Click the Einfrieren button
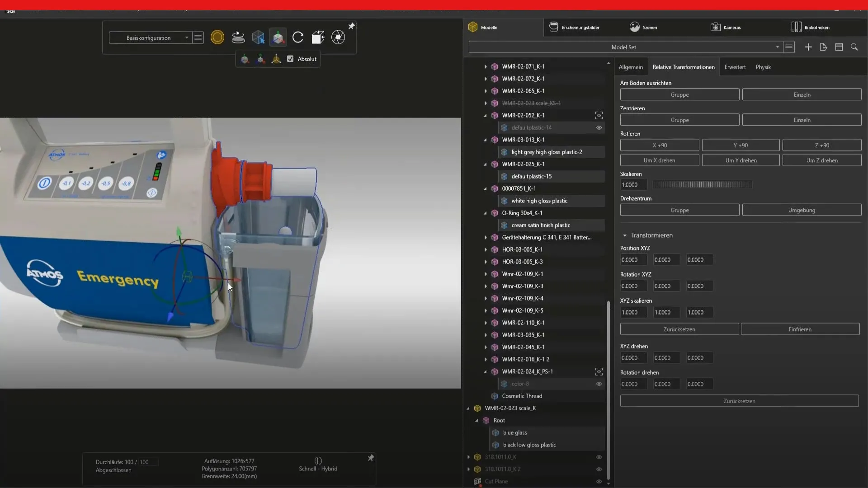The width and height of the screenshot is (868, 488). coord(800,329)
